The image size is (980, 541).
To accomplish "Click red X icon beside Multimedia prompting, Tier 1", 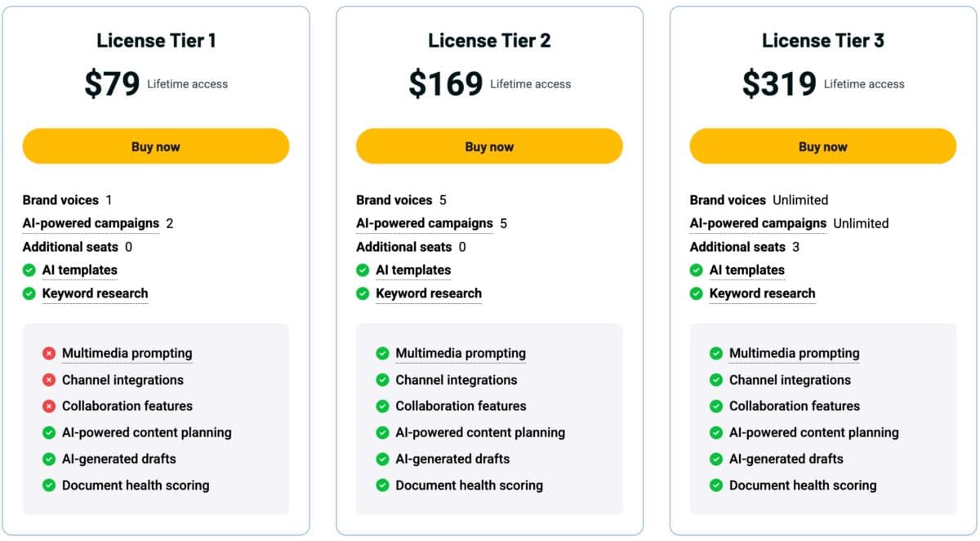I will coord(49,354).
